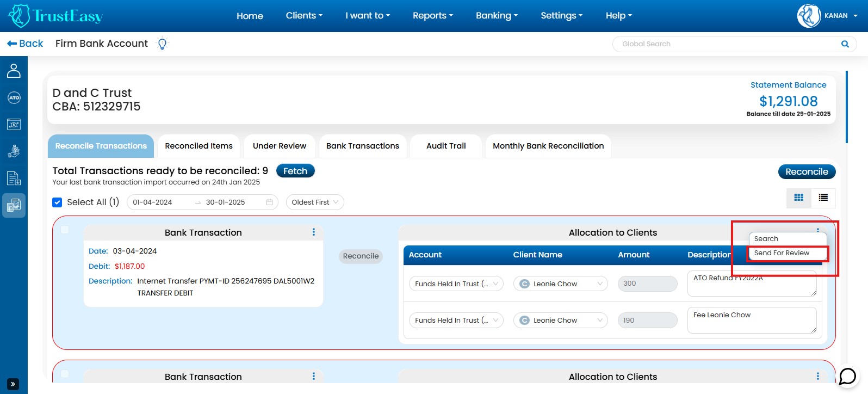
Task: Uncheck the Select All checkbox
Action: point(57,202)
